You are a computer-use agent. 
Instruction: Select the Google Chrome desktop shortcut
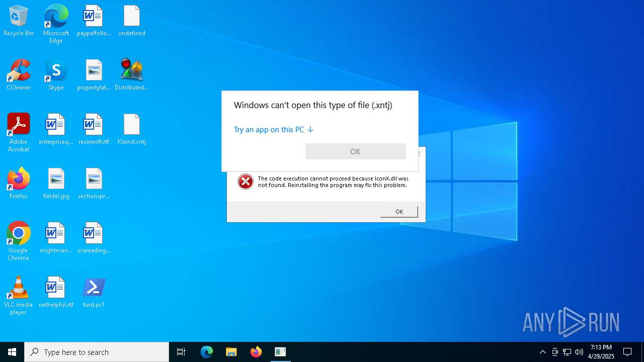point(19,241)
